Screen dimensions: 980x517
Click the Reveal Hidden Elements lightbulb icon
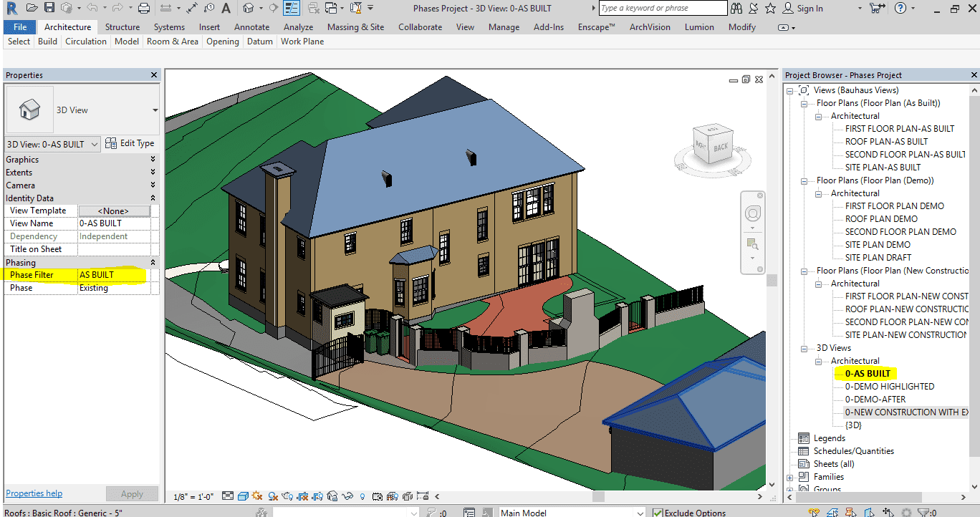[x=362, y=496]
